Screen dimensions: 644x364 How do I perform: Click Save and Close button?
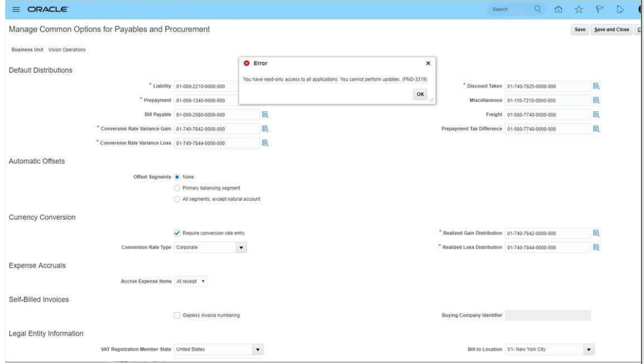pos(612,30)
